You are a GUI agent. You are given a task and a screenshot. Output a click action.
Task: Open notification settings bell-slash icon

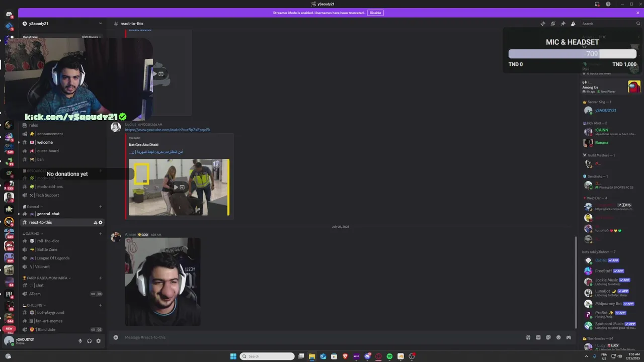553,24
